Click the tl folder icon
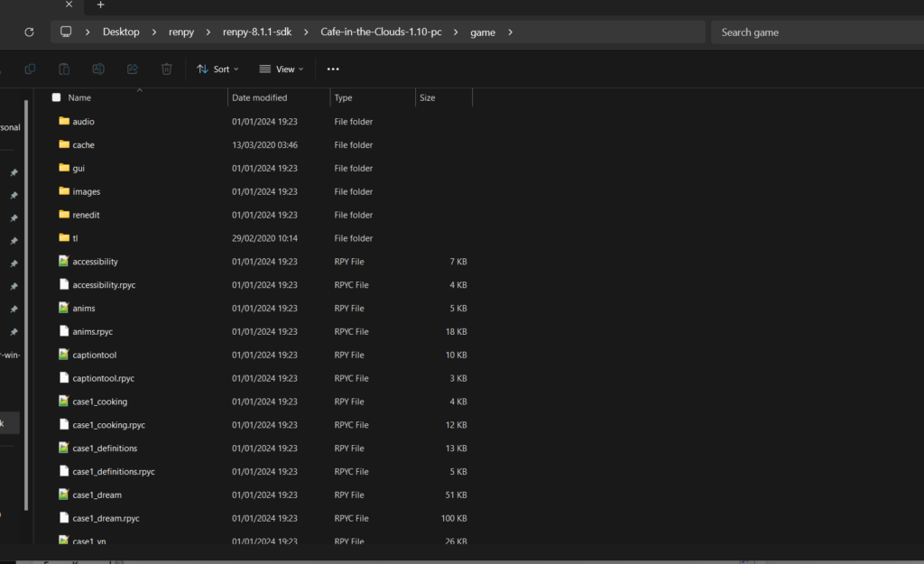924x564 pixels. click(x=64, y=237)
